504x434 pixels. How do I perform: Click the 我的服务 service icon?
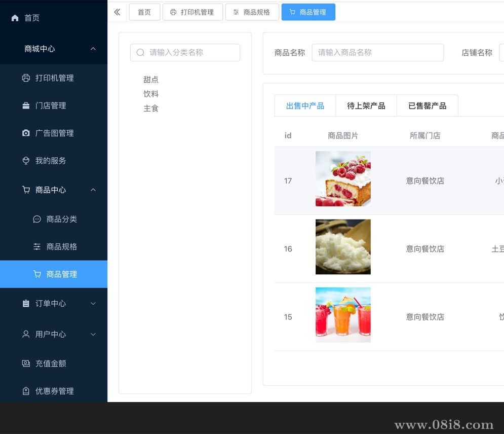point(26,160)
